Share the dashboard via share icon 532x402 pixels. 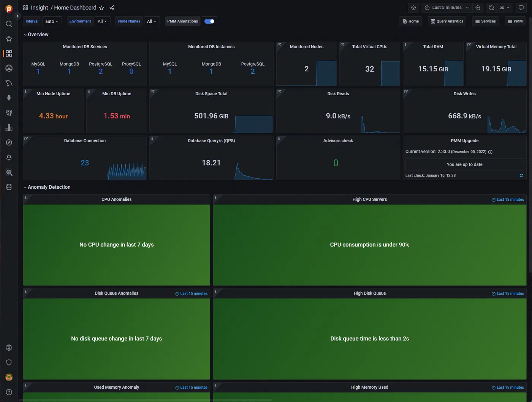(112, 8)
